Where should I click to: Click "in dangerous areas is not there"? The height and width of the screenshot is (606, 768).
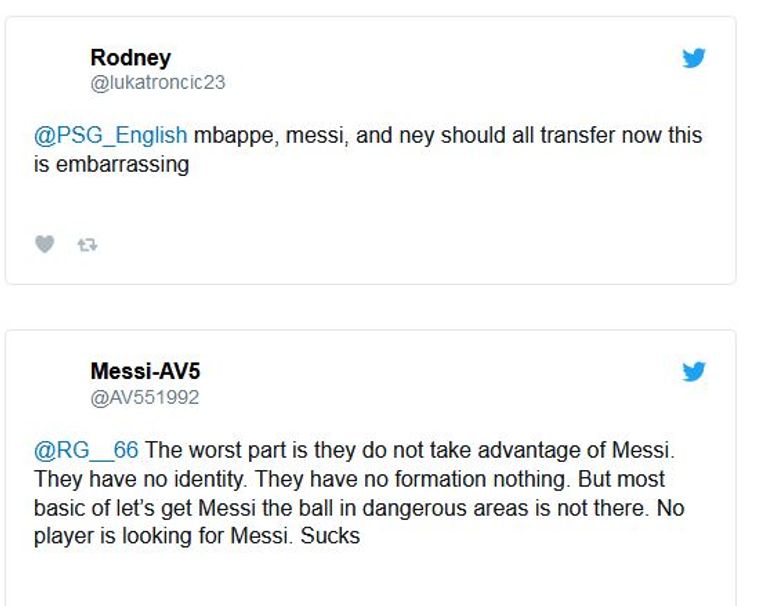[x=490, y=508]
